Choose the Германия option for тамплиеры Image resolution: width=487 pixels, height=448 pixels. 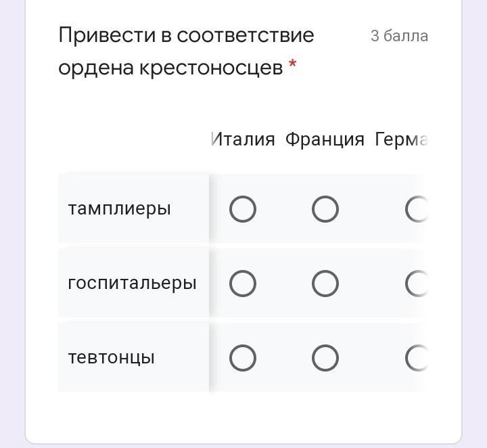click(417, 209)
